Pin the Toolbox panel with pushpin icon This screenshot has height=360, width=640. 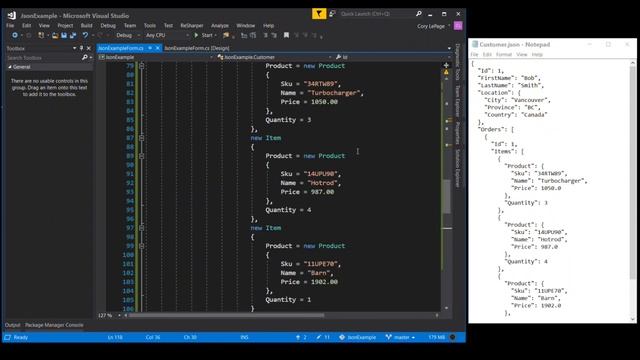coord(81,48)
